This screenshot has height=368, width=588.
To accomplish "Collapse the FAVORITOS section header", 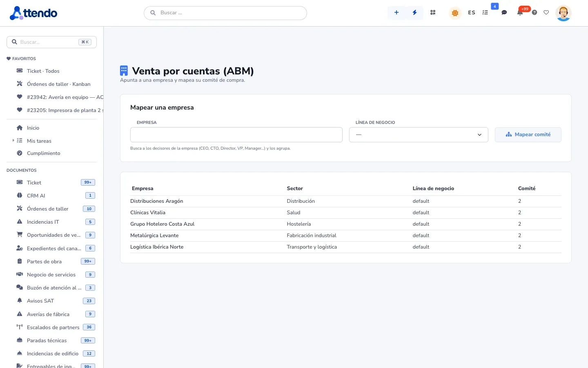I will (x=21, y=58).
